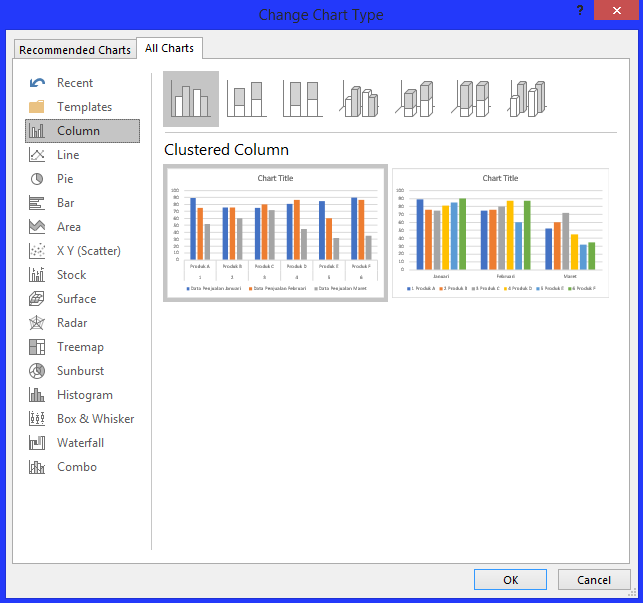Select the Column chart category
The image size is (643, 603).
click(82, 131)
